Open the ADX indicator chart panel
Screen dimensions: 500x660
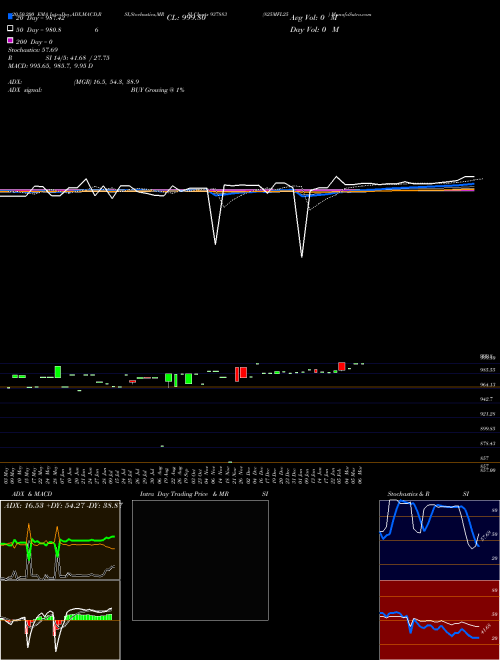pos(60,540)
